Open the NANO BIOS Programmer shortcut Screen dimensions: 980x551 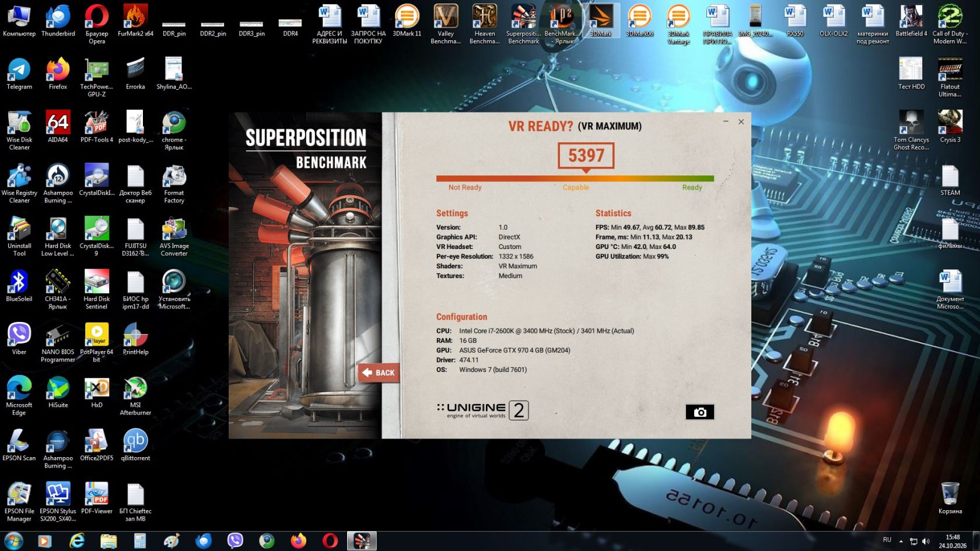point(58,343)
